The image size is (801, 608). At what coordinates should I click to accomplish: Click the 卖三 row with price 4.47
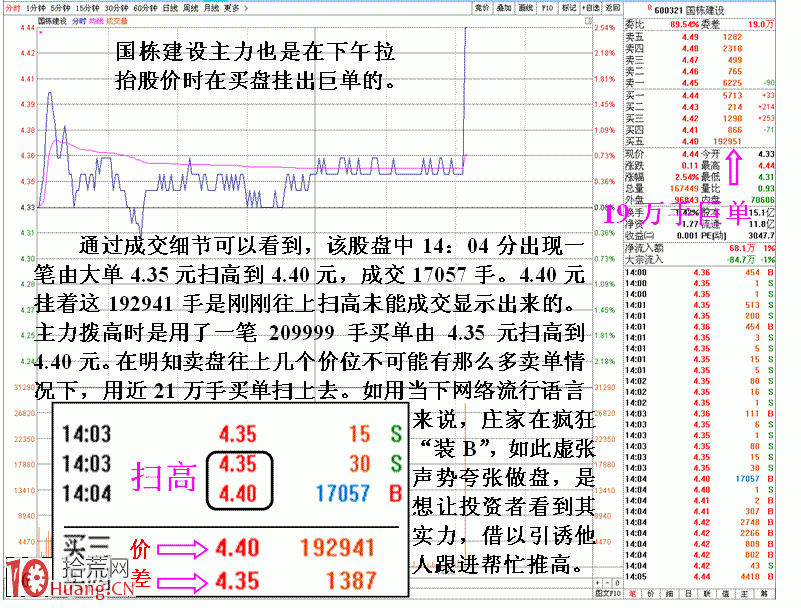point(700,60)
